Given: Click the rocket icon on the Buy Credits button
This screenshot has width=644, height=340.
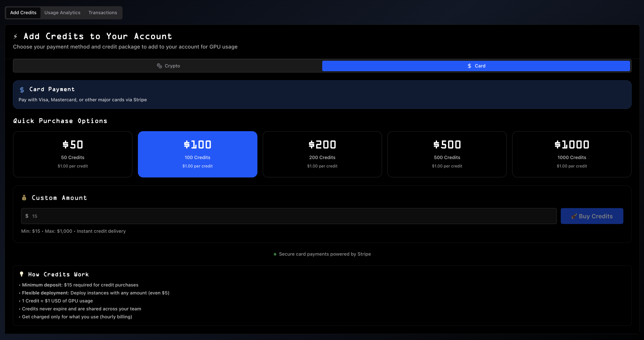Looking at the screenshot, I should tap(574, 216).
